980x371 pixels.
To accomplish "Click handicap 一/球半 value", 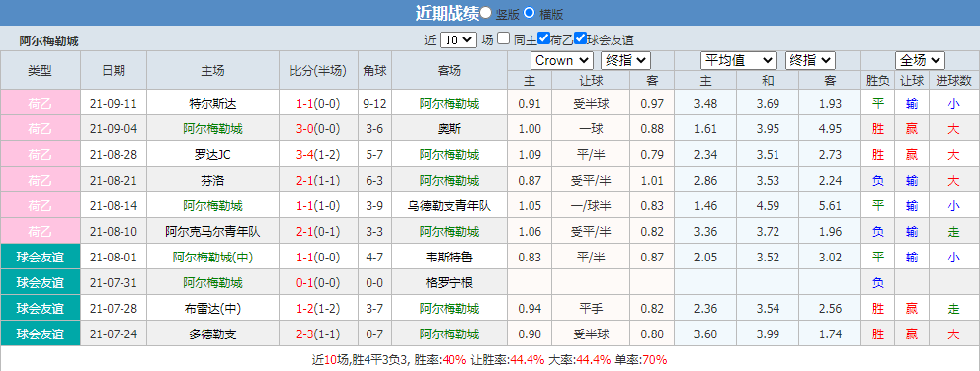I will [591, 206].
